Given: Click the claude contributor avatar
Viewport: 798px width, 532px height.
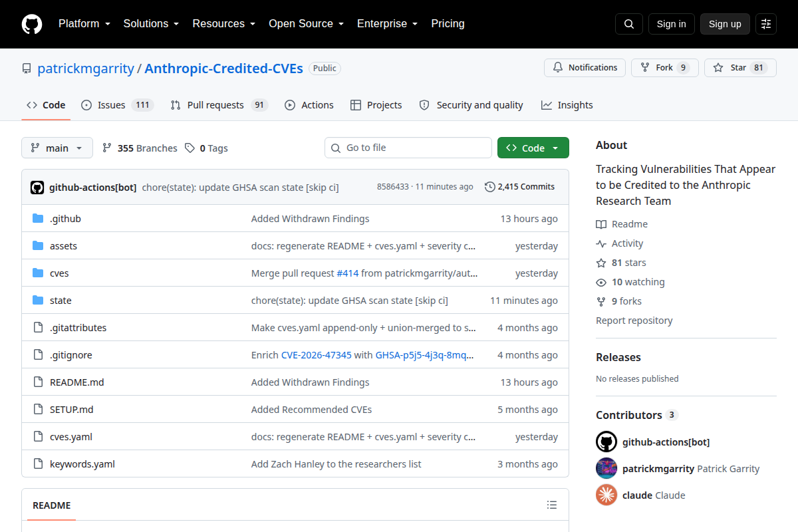Looking at the screenshot, I should tap(606, 495).
